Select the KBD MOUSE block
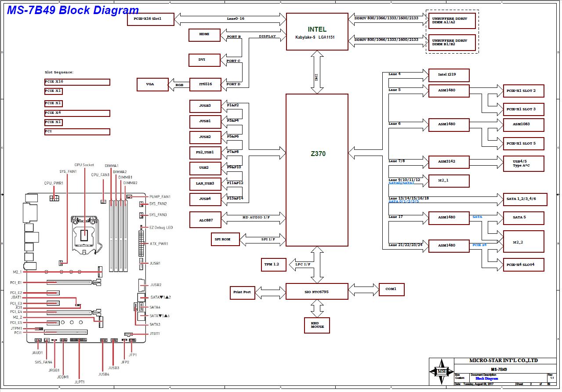This screenshot has height=392, width=562. click(317, 325)
